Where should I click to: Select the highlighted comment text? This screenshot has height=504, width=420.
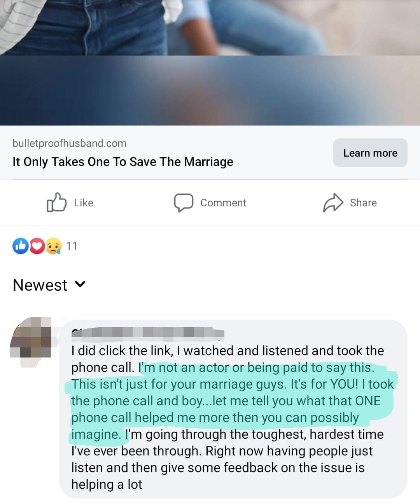(x=232, y=401)
